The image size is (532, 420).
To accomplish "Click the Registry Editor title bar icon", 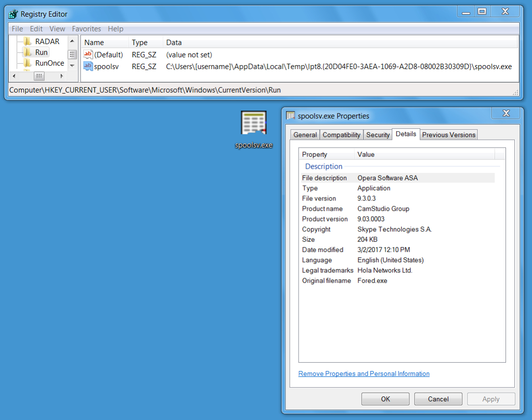I will tap(13, 14).
